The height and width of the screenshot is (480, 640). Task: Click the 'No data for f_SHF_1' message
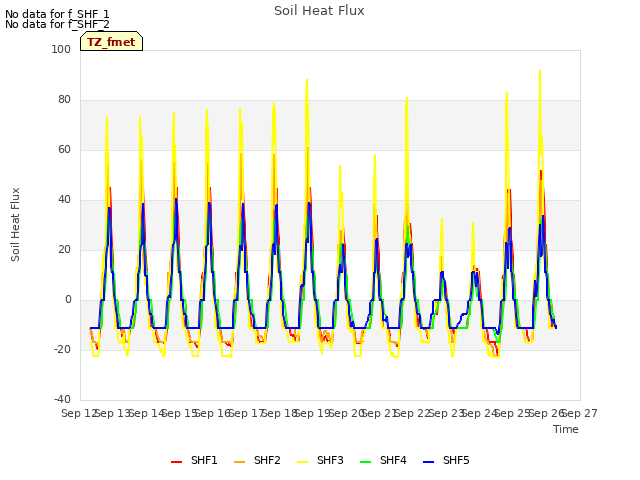click(x=57, y=14)
